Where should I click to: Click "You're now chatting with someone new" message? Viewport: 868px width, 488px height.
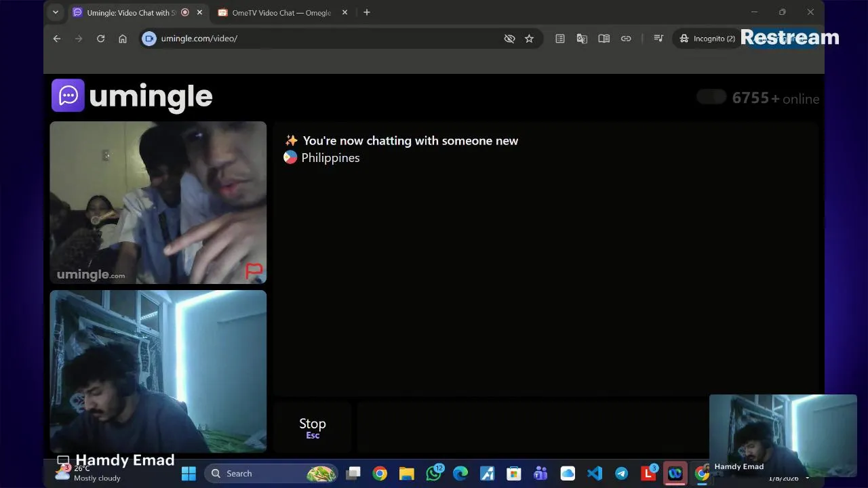(x=410, y=140)
